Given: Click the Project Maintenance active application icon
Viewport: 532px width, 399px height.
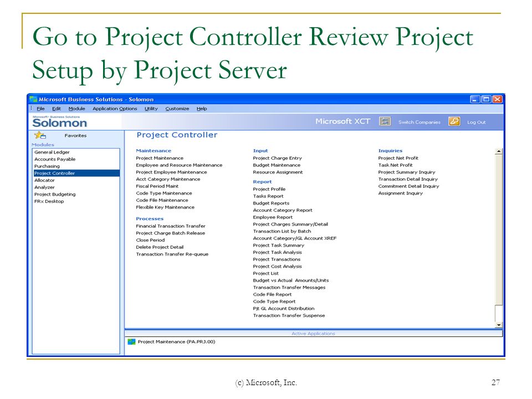Looking at the screenshot, I should tap(131, 342).
